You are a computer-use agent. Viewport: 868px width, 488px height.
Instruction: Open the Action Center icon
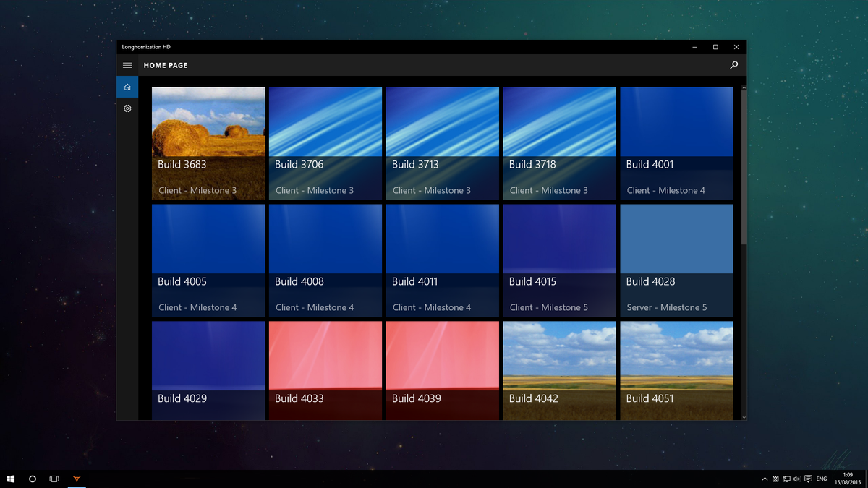click(808, 479)
